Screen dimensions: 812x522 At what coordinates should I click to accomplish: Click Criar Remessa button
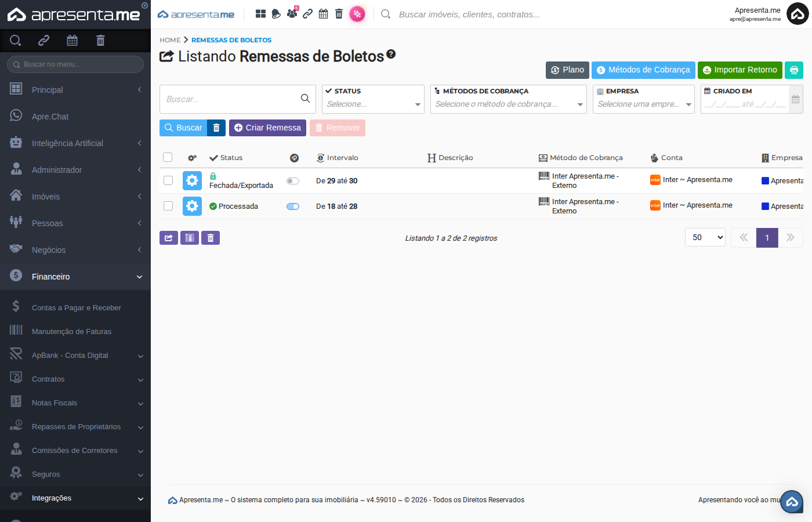pos(267,128)
